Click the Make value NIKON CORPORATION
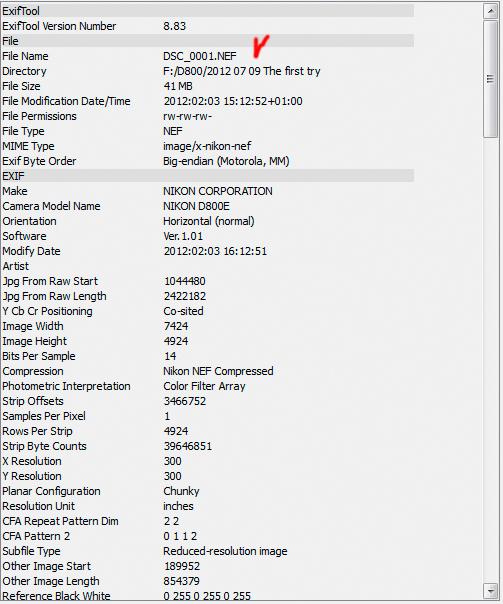 pyautogui.click(x=218, y=191)
